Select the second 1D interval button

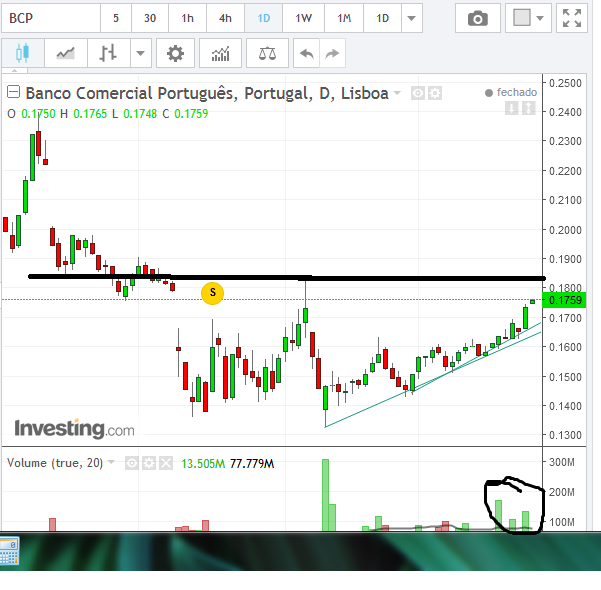pos(383,18)
